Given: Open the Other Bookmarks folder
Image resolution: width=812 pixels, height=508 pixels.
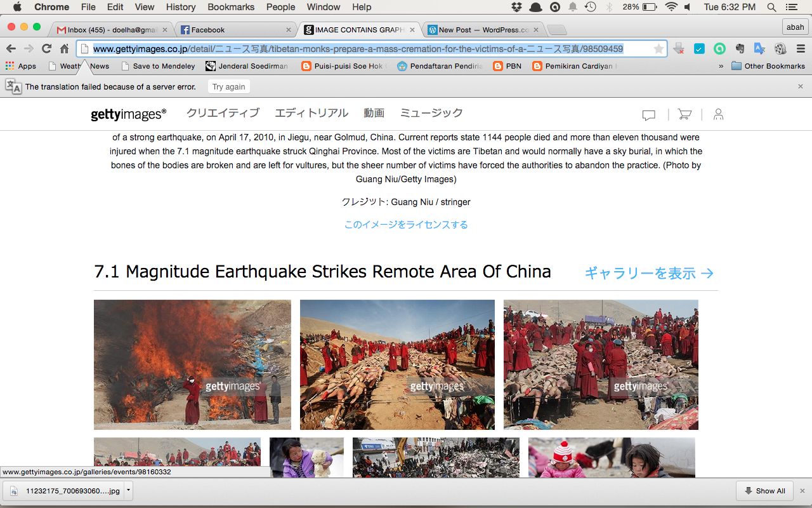Looking at the screenshot, I should [x=768, y=66].
